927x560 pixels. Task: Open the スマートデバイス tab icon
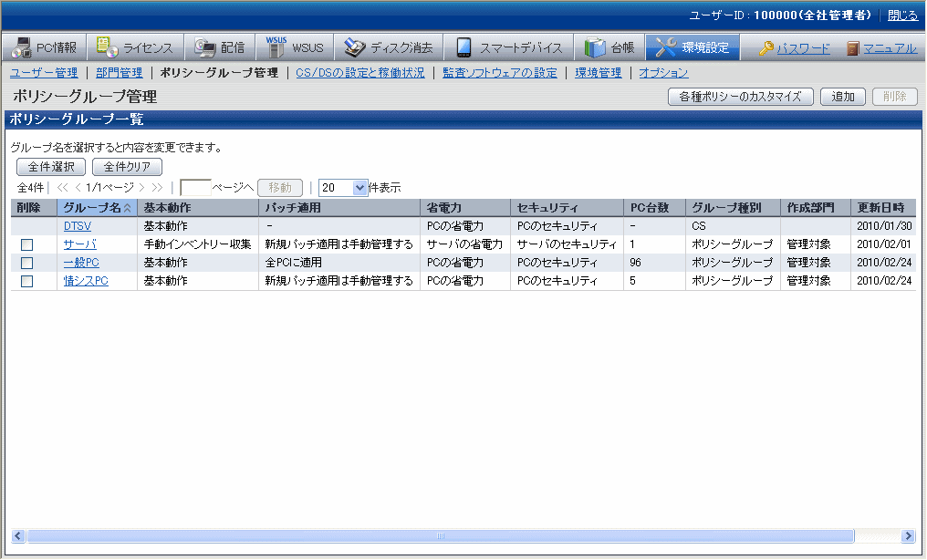point(463,47)
